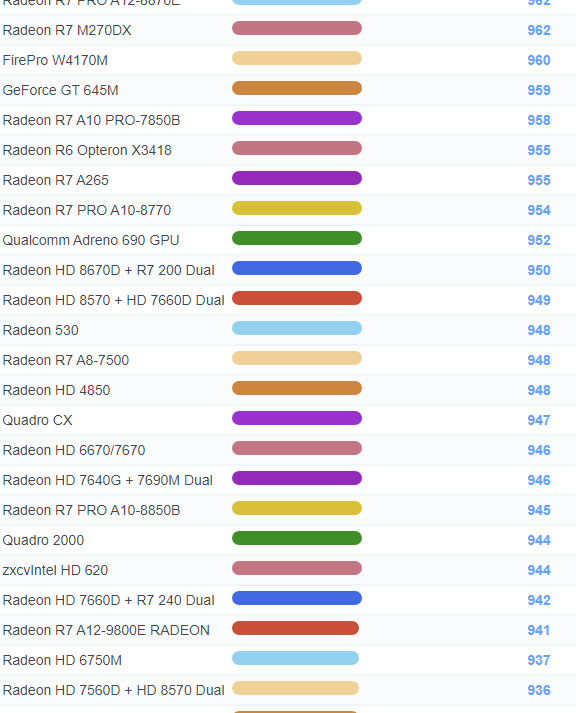
Task: Click green bar for Quadro 2000
Action: [x=297, y=538]
